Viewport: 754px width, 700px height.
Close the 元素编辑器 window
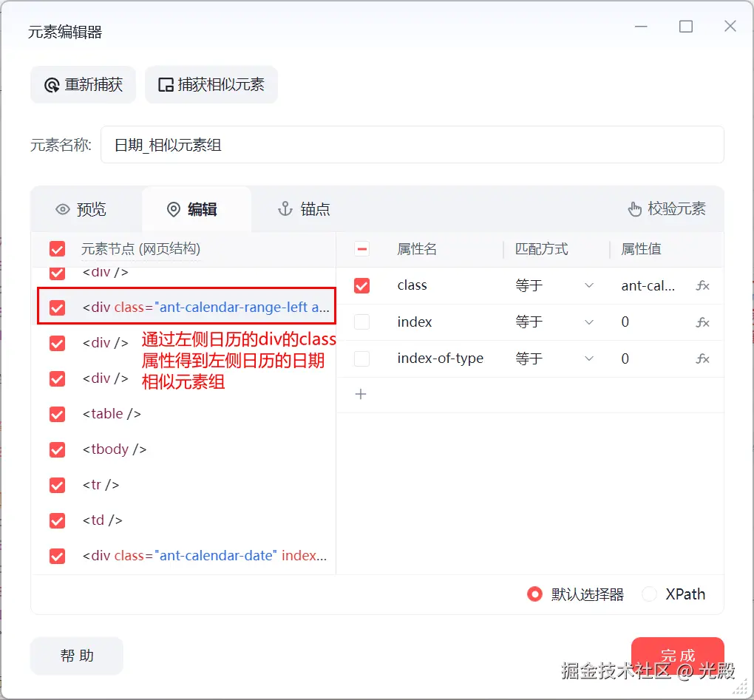click(730, 26)
